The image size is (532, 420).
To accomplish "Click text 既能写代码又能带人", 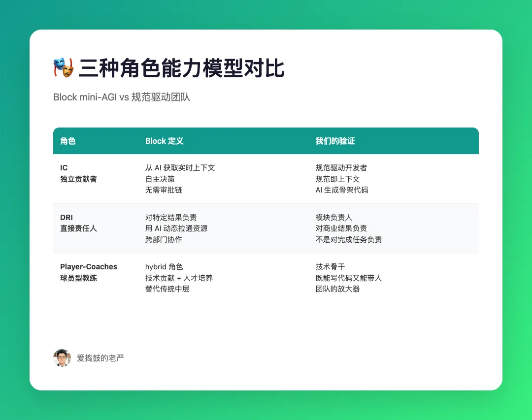I will (348, 278).
